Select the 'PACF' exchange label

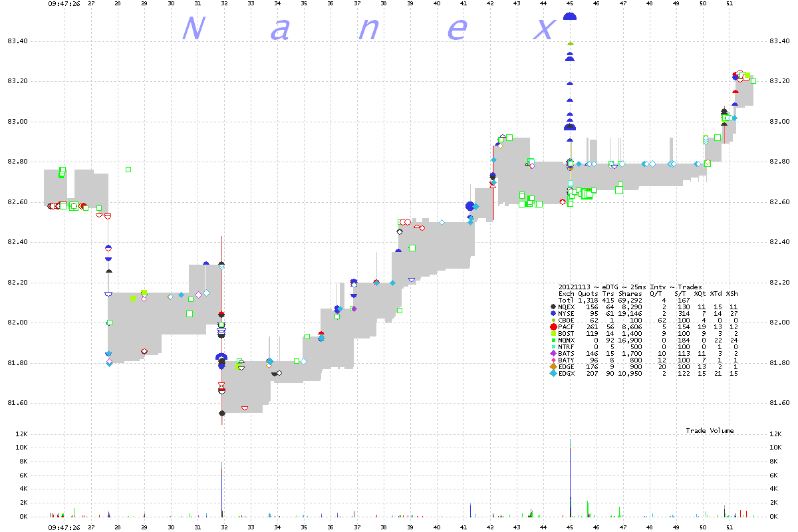point(566,327)
